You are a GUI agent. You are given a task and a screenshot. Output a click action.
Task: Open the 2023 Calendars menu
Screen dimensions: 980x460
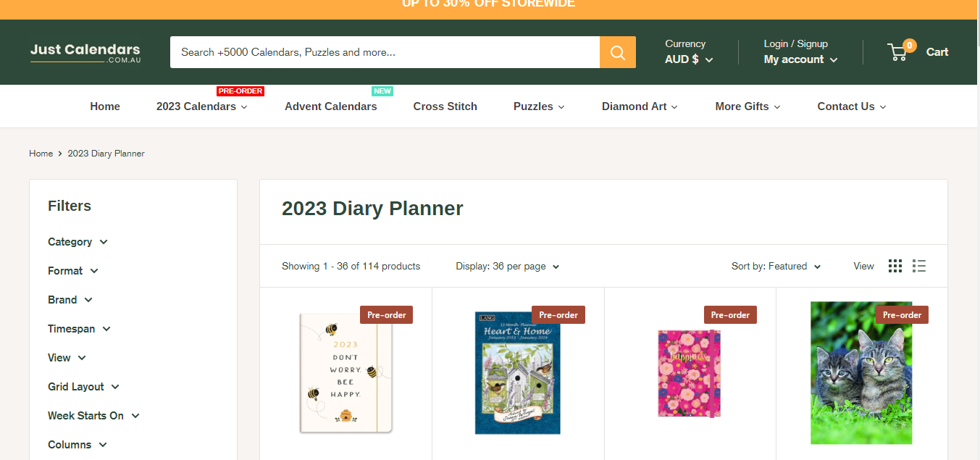click(201, 106)
